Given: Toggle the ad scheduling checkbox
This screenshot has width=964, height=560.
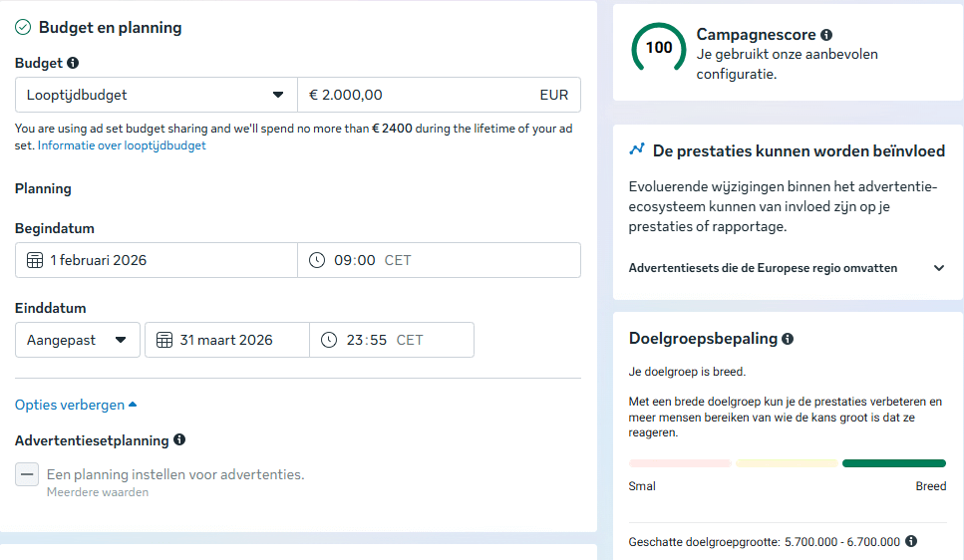Looking at the screenshot, I should click(x=27, y=475).
